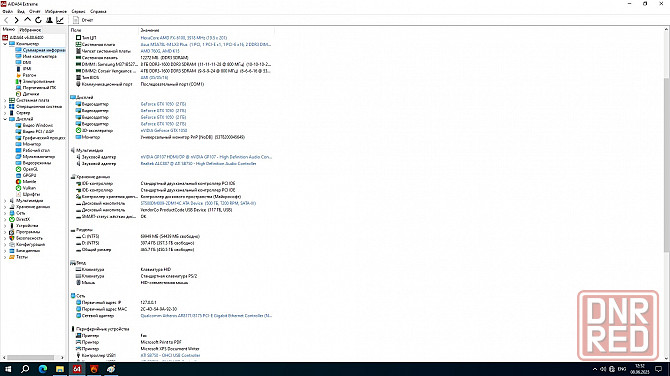Image resolution: width=670 pixels, height=376 pixels.
Task: Select Mantle in the tree
Action: [x=26, y=182]
